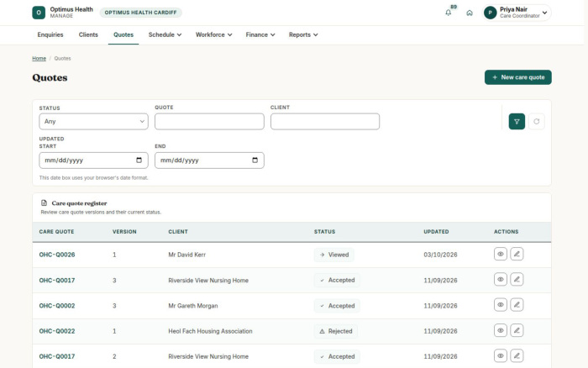Click the Client column header
588x368 pixels.
click(178, 232)
